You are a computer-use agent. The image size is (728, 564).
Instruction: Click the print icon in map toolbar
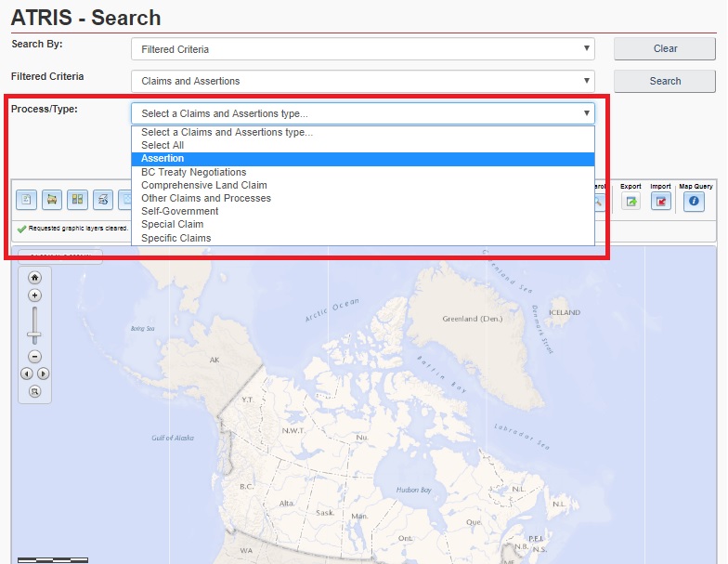(52, 199)
